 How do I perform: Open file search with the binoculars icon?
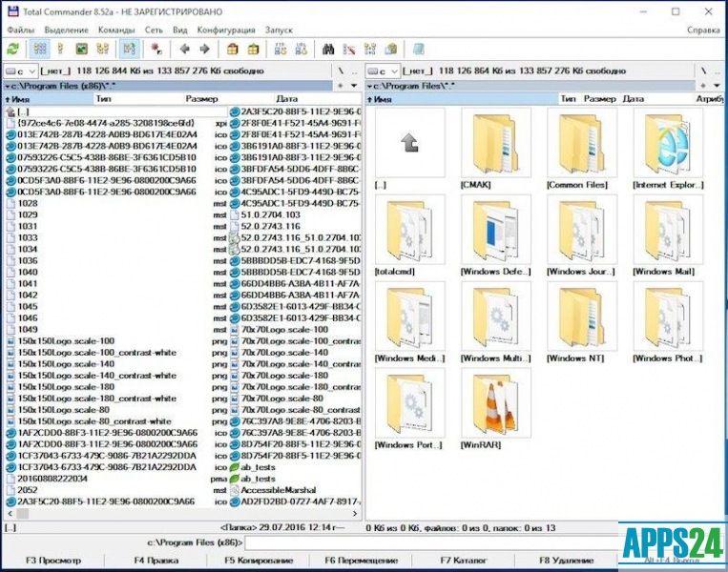[328, 50]
